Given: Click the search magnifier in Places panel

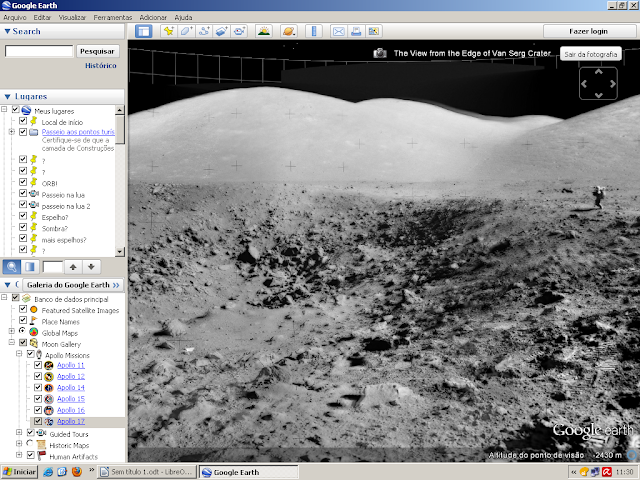Looking at the screenshot, I should pyautogui.click(x=12, y=267).
